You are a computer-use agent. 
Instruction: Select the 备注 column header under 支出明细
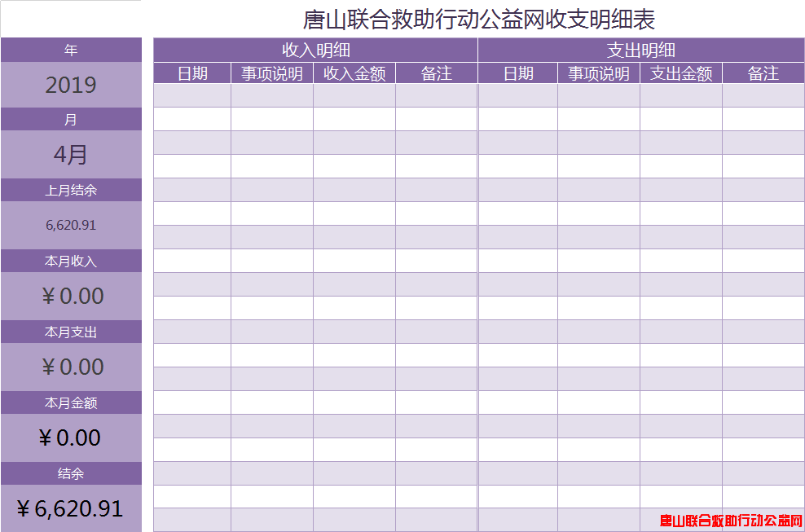pos(763,73)
